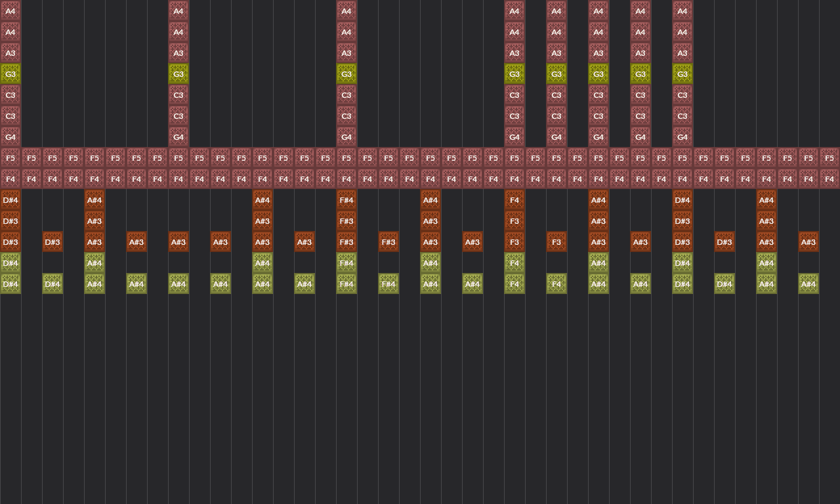Select the orange F4 note block

(514, 199)
